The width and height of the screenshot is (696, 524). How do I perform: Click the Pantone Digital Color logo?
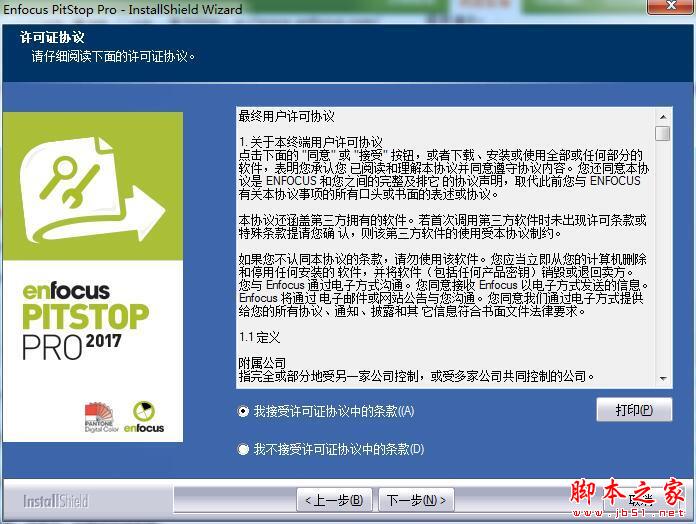click(x=100, y=417)
